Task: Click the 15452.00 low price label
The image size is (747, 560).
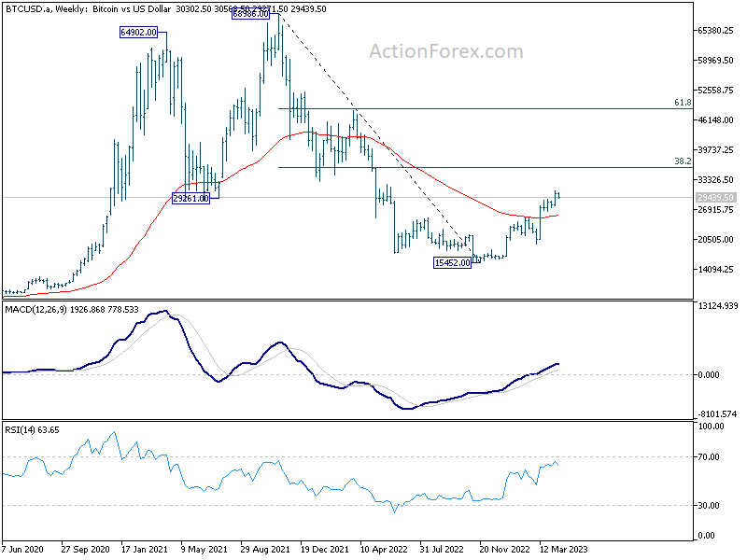Action: (452, 263)
